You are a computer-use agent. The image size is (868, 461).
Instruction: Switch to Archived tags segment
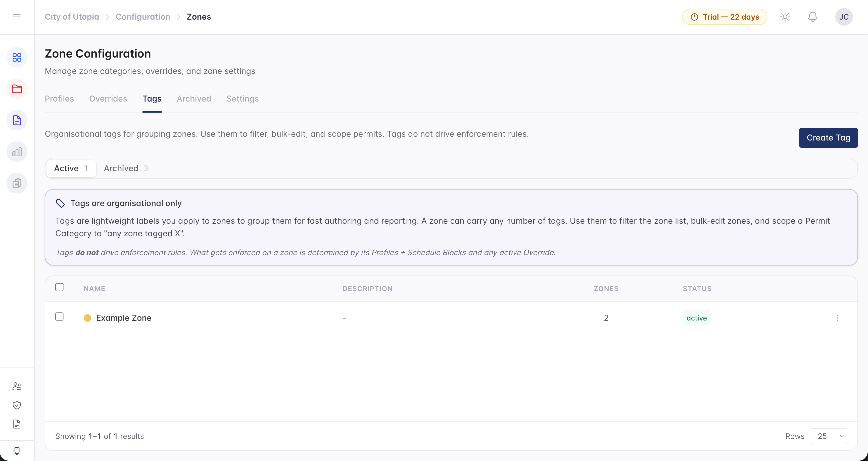pyautogui.click(x=126, y=168)
